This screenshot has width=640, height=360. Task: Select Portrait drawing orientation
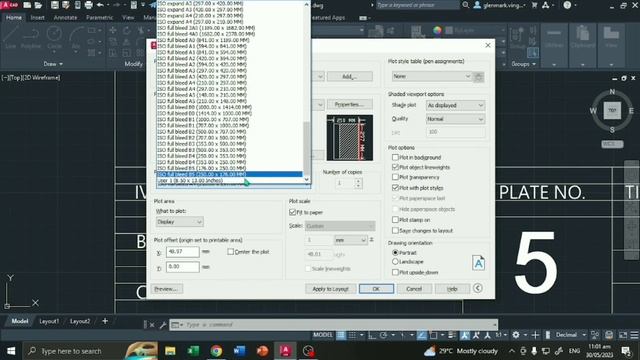395,253
